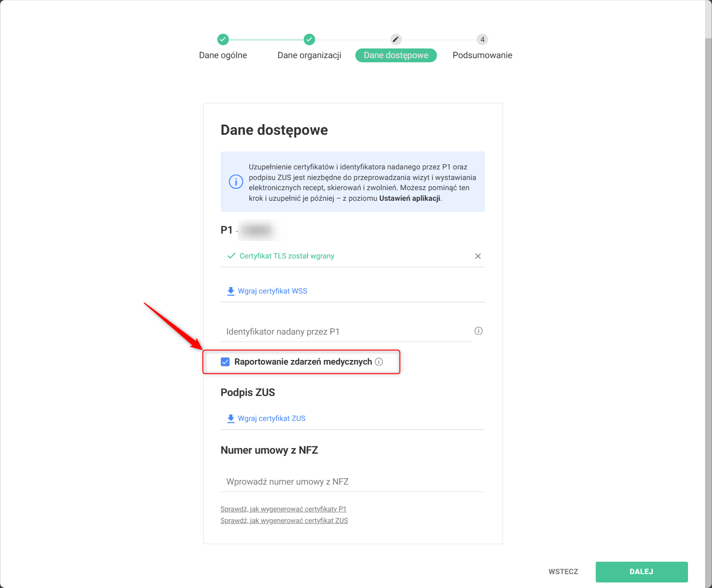Uncheck Raportowanie zdarzeń medycznych checkbox

pos(225,362)
